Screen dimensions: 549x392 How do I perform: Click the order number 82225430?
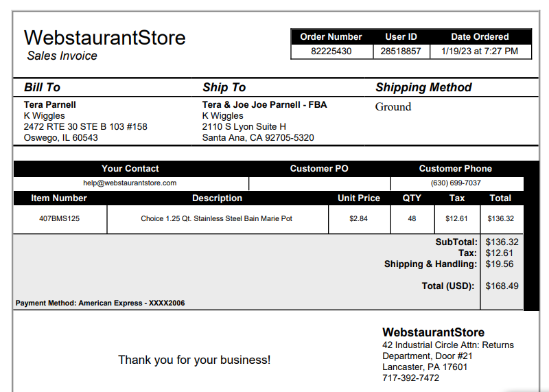click(331, 51)
